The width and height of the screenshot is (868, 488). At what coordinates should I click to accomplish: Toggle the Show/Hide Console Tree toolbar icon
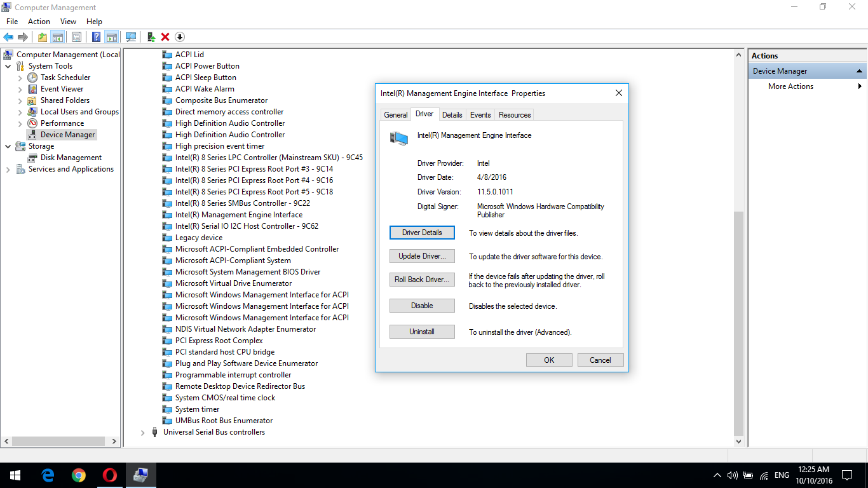57,37
